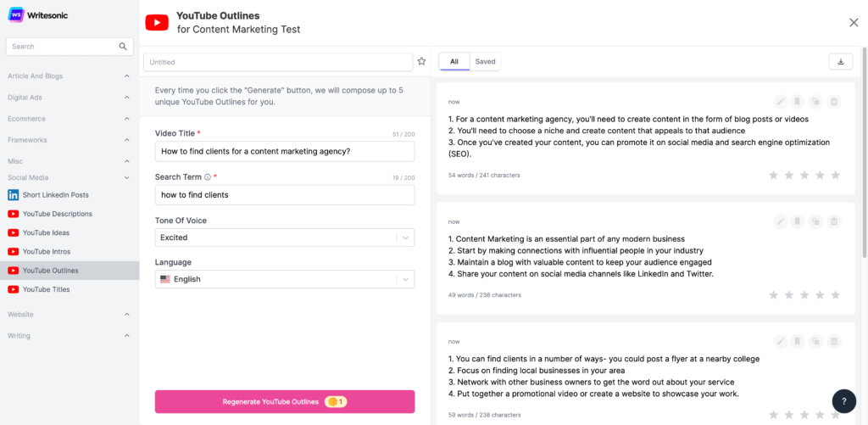Bookmark the outline starting 'For a content marketing agency'

(798, 102)
